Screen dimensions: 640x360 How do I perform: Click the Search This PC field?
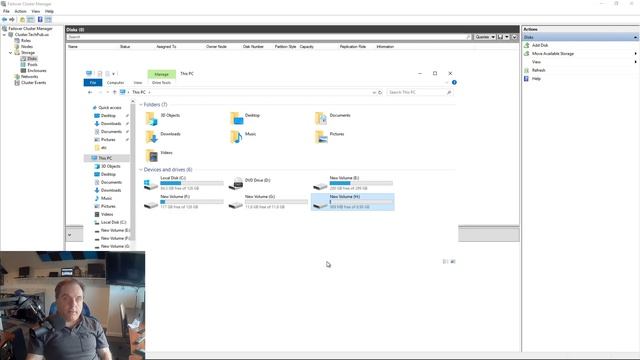click(420, 92)
